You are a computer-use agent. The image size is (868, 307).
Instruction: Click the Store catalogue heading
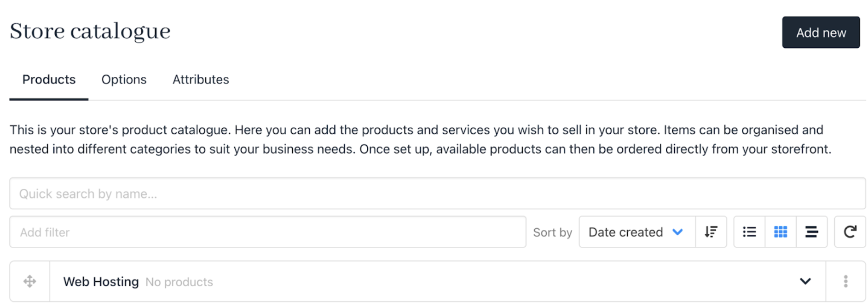[90, 31]
